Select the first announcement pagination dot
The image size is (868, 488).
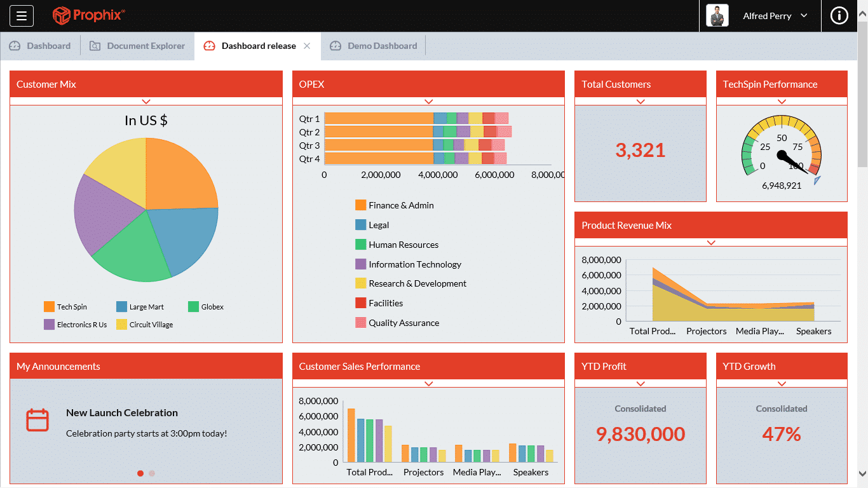point(140,473)
